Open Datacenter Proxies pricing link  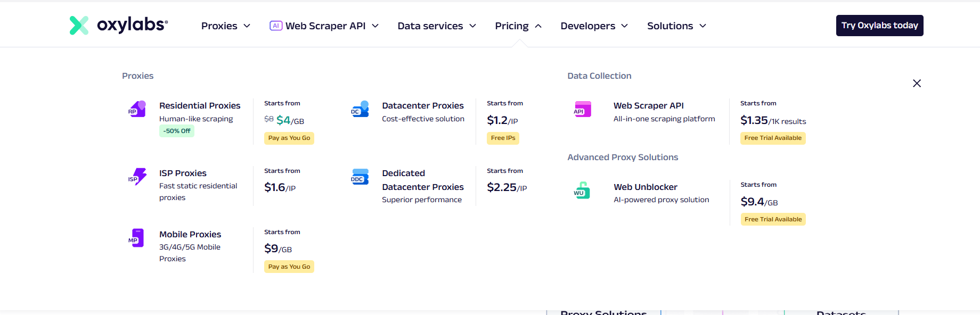pos(423,105)
